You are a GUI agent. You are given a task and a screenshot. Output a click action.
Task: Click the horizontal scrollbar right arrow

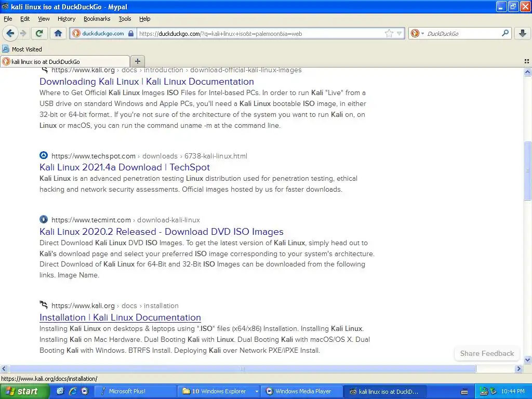(x=518, y=368)
